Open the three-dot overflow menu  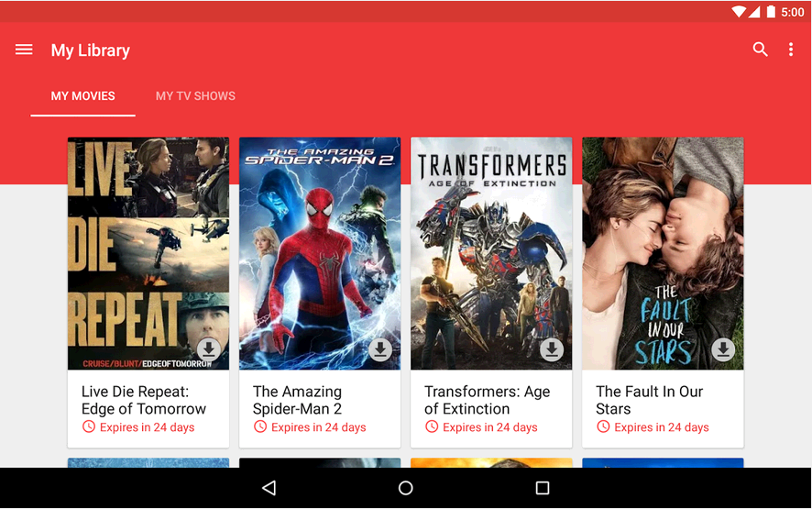[790, 50]
